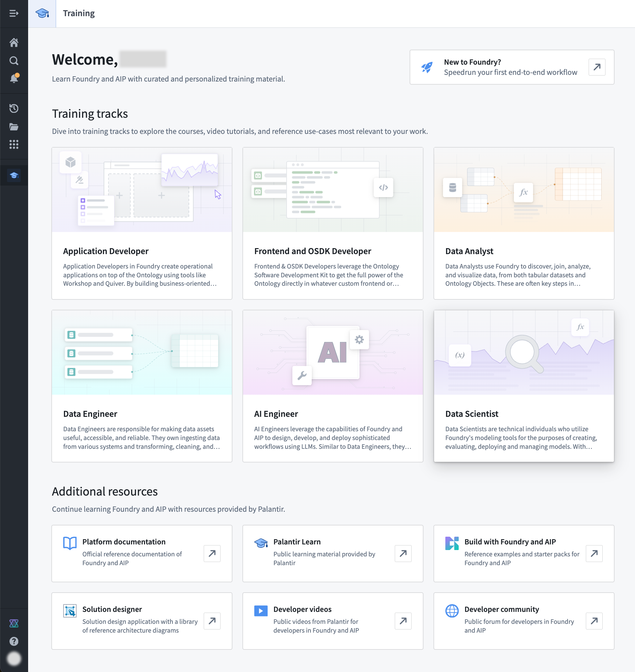Viewport: 635px width, 672px height.
Task: Open New to Foundry external link arrow
Action: point(597,67)
